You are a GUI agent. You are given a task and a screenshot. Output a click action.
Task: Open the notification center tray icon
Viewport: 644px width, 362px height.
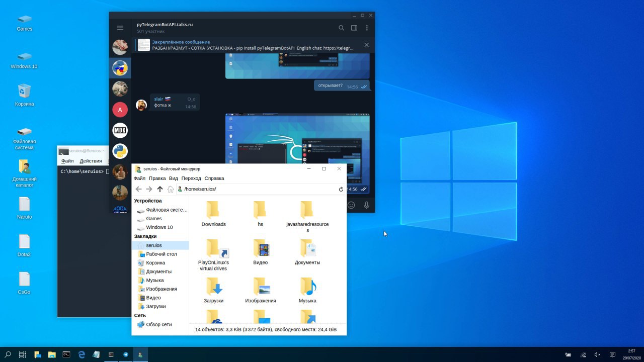click(612, 354)
